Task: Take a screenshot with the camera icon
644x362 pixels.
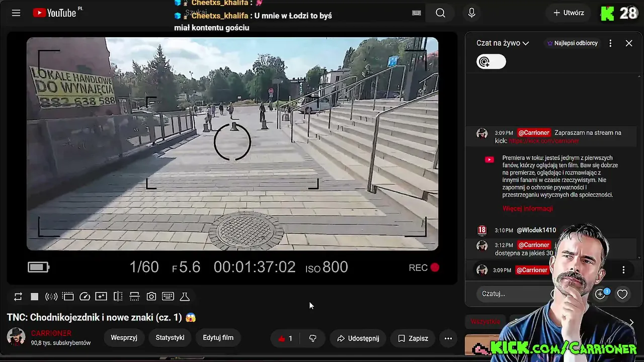Action: pos(151,297)
